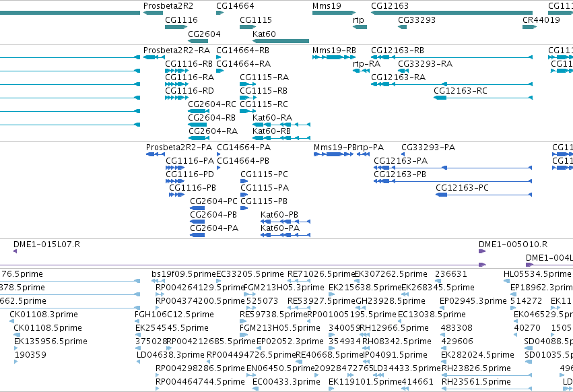573x392 pixels.
Task: Click the DME1-005O10.R clone label
Action: click(513, 244)
